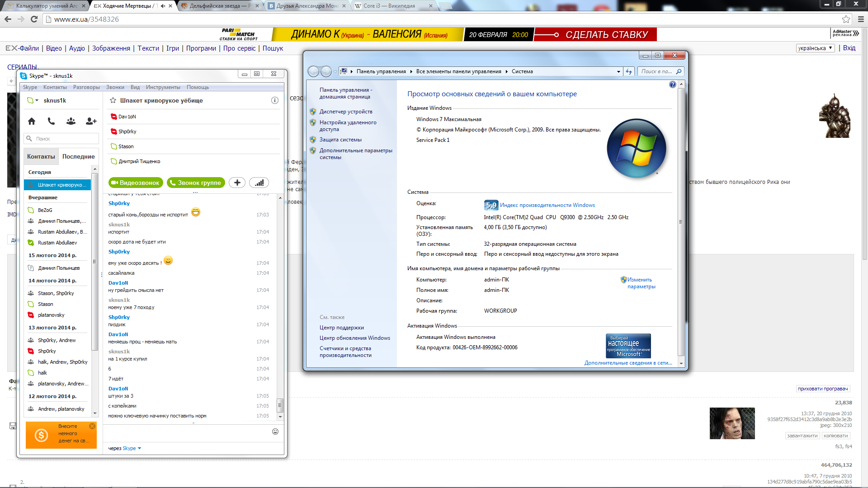Open the Skype call phones icon

tap(51, 121)
